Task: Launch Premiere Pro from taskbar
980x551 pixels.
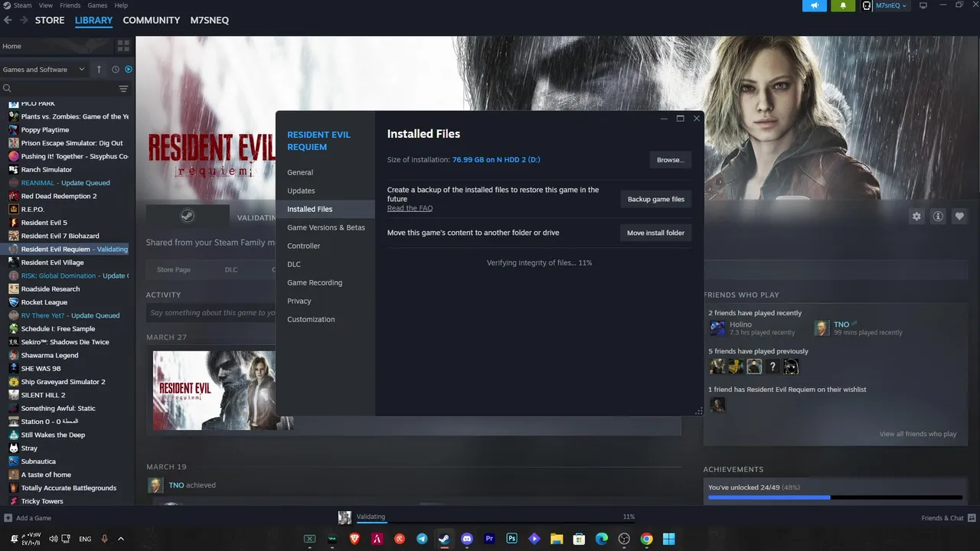Action: click(x=489, y=539)
